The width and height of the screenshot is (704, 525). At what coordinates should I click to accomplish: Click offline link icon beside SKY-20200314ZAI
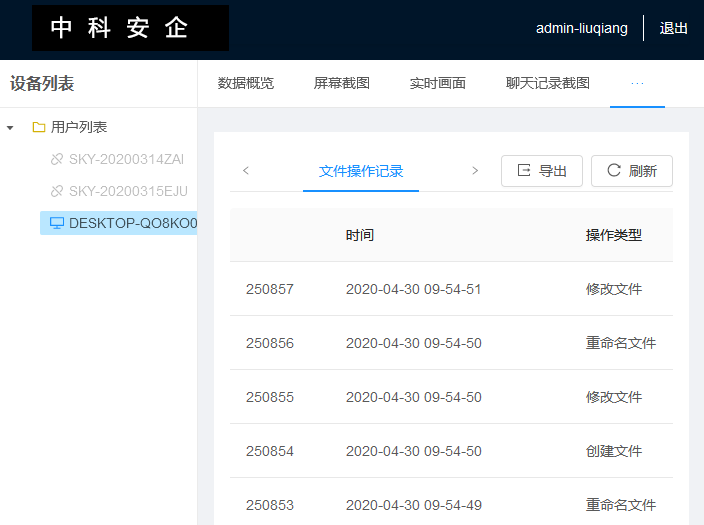(57, 159)
